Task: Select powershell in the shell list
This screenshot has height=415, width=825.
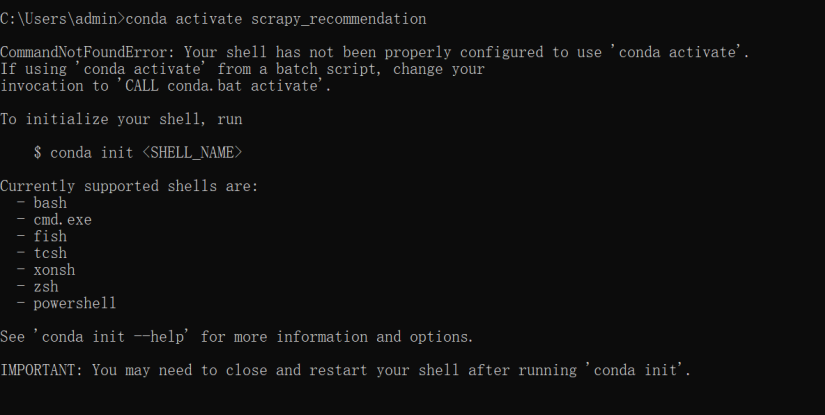Action: 74,303
